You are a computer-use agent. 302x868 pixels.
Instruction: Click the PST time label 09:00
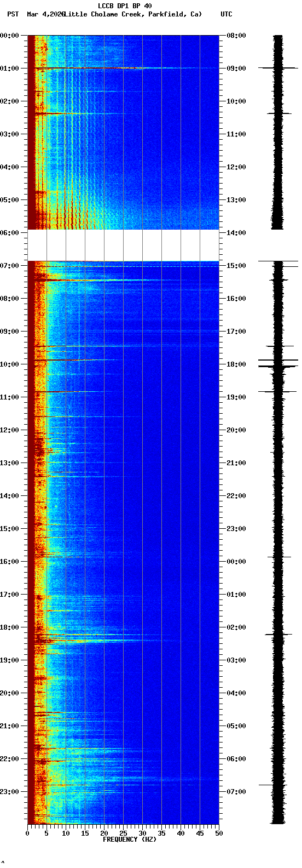[x=9, y=332]
